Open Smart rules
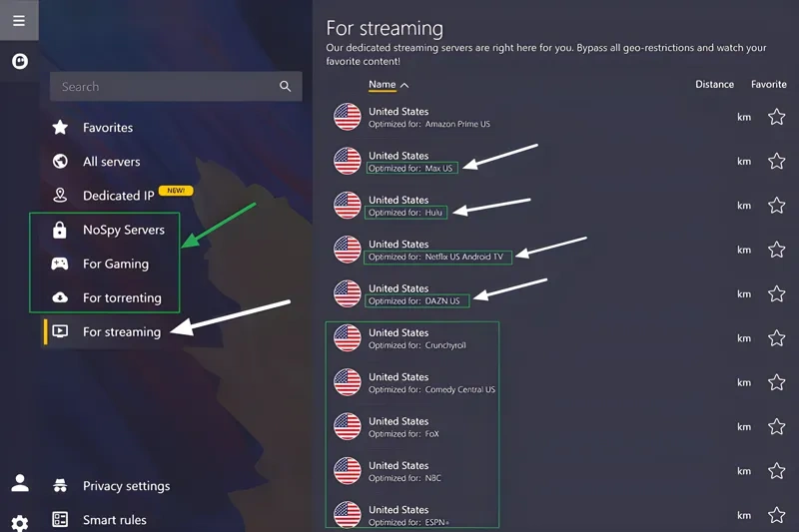 click(114, 519)
